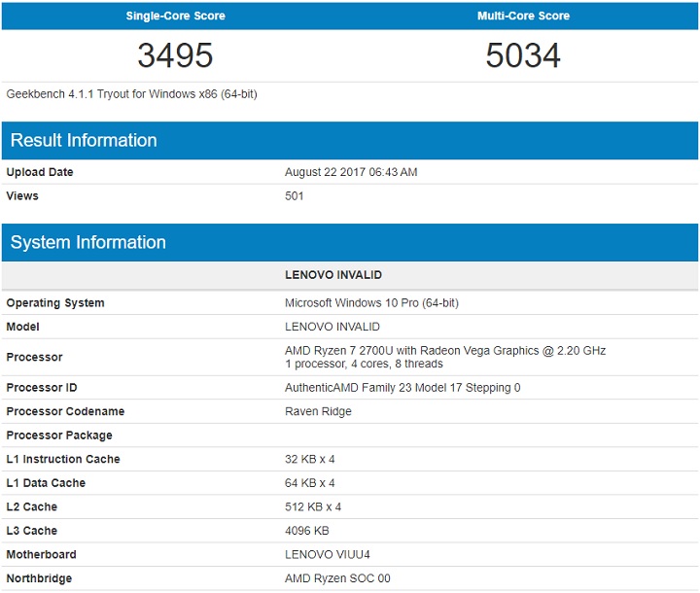The width and height of the screenshot is (700, 593).
Task: Select the 4096 KB cache value
Action: click(307, 531)
